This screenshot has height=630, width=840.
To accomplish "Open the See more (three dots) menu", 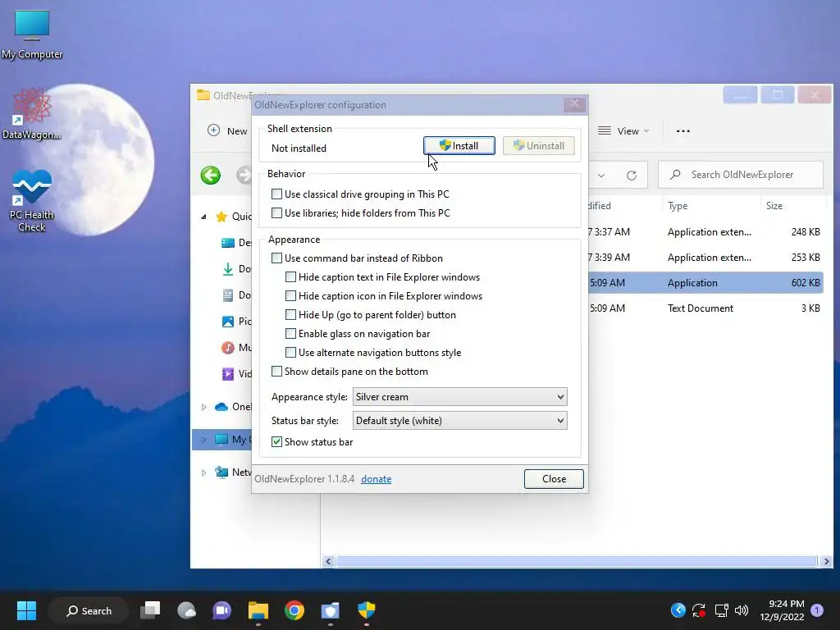I will pos(683,131).
